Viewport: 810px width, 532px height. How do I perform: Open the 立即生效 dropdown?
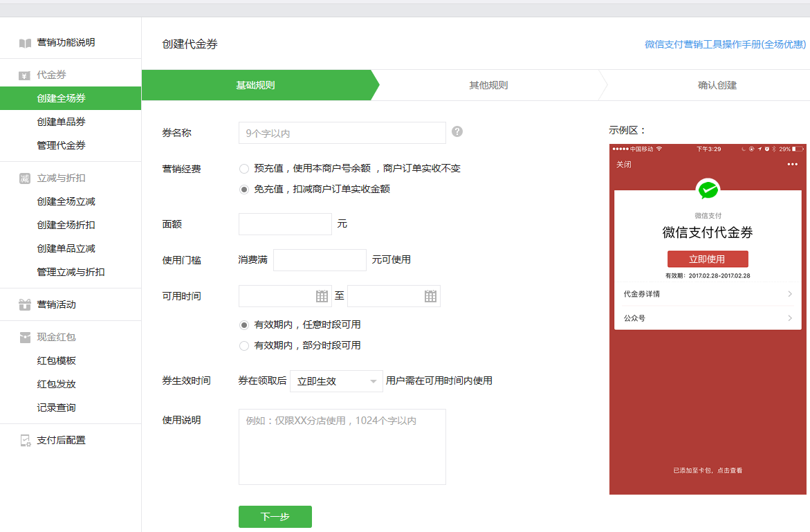336,381
